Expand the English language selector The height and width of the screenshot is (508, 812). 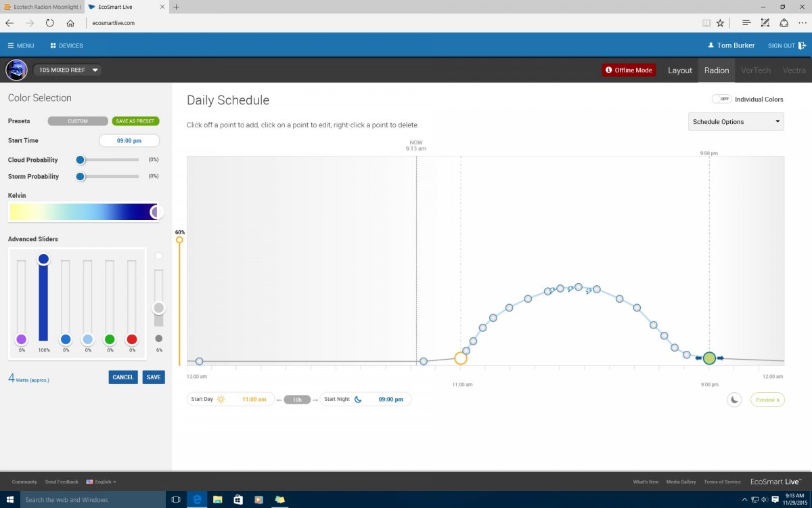pyautogui.click(x=101, y=482)
